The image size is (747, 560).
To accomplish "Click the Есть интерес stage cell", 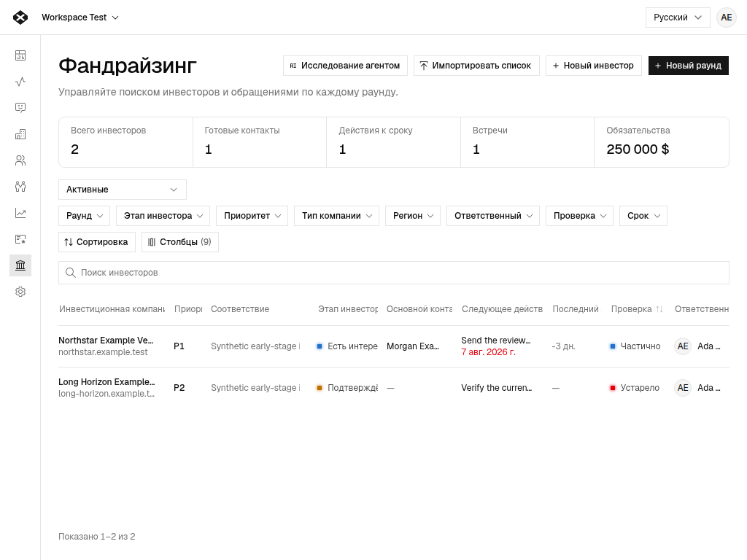I will click(x=347, y=346).
